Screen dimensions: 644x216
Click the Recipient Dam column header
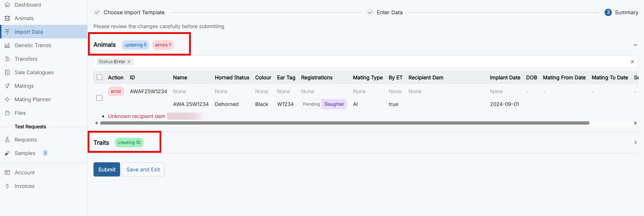[426, 77]
